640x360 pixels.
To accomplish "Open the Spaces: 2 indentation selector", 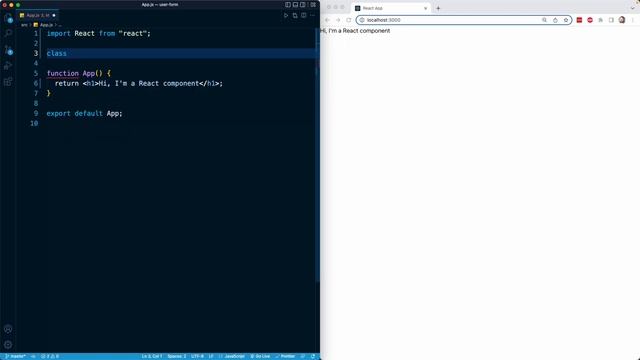I will [x=176, y=356].
